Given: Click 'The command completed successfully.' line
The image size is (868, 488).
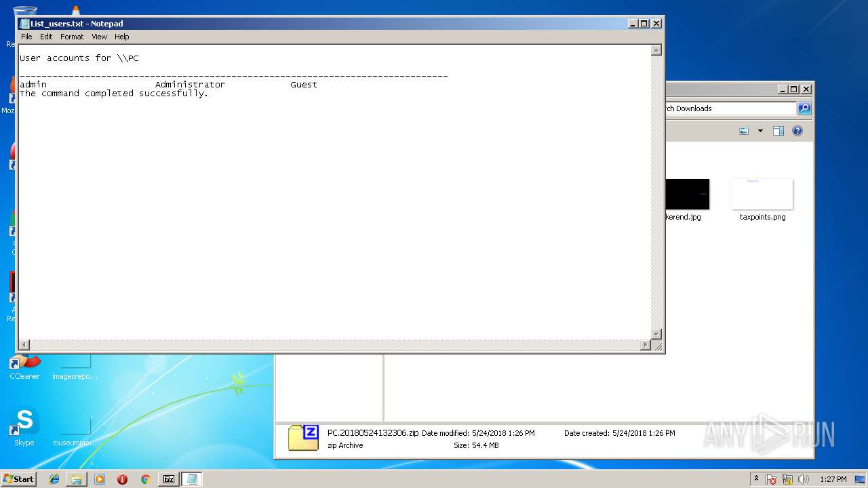Looking at the screenshot, I should point(114,94).
